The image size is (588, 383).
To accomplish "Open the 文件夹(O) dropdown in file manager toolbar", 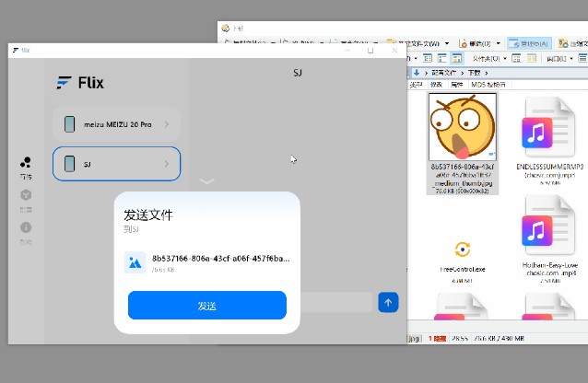I will [489, 58].
